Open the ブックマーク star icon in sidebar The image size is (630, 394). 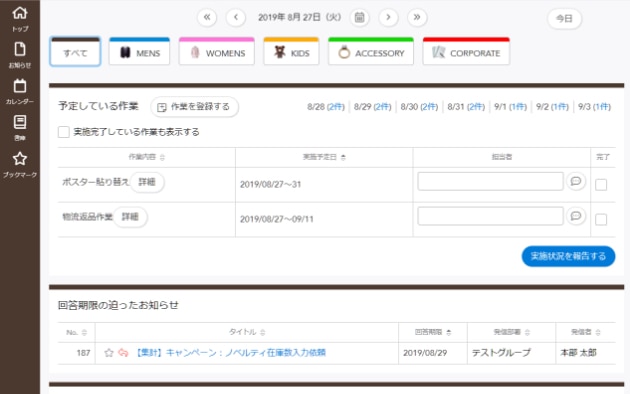(x=20, y=159)
